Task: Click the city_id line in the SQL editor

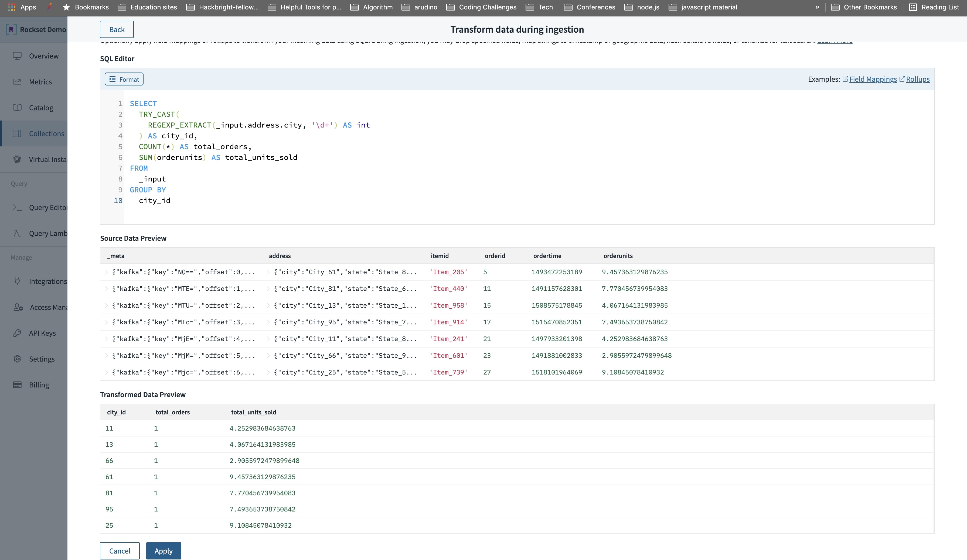Action: click(x=155, y=201)
